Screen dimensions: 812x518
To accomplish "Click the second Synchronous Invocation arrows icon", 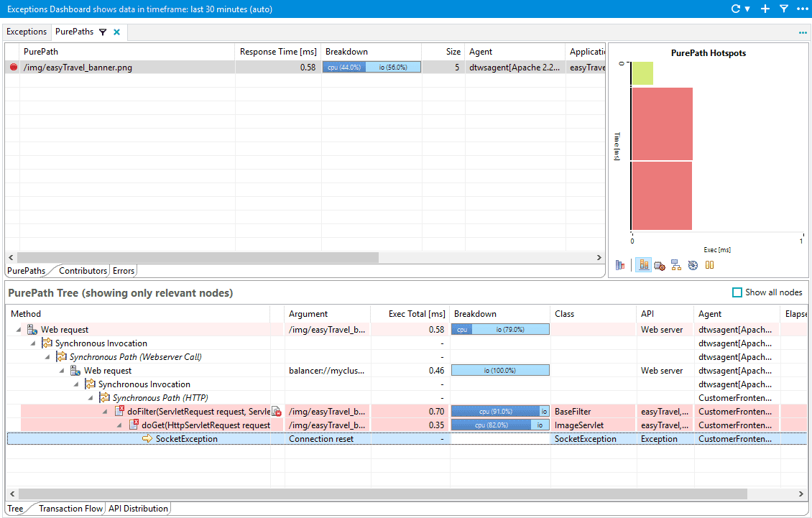I will (90, 384).
